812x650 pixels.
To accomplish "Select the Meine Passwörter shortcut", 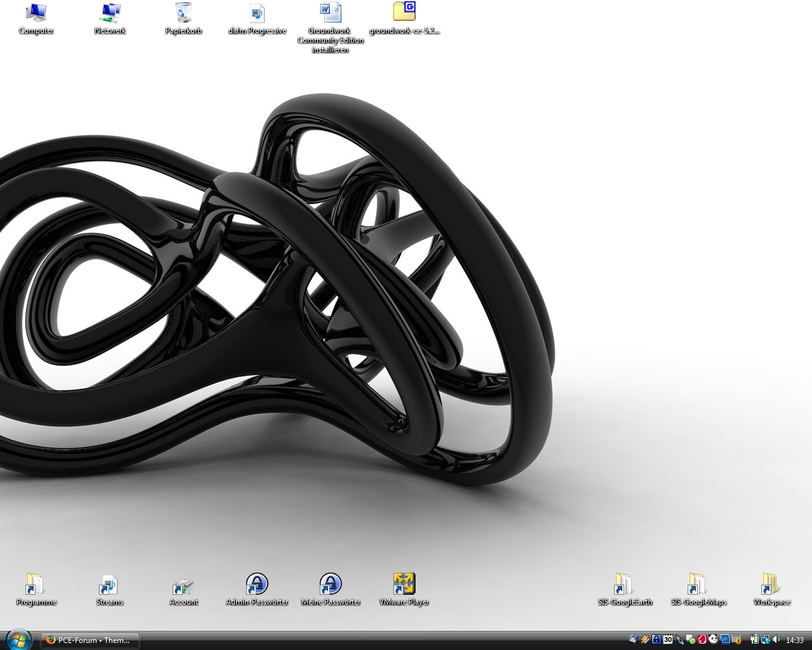I will coord(331,584).
